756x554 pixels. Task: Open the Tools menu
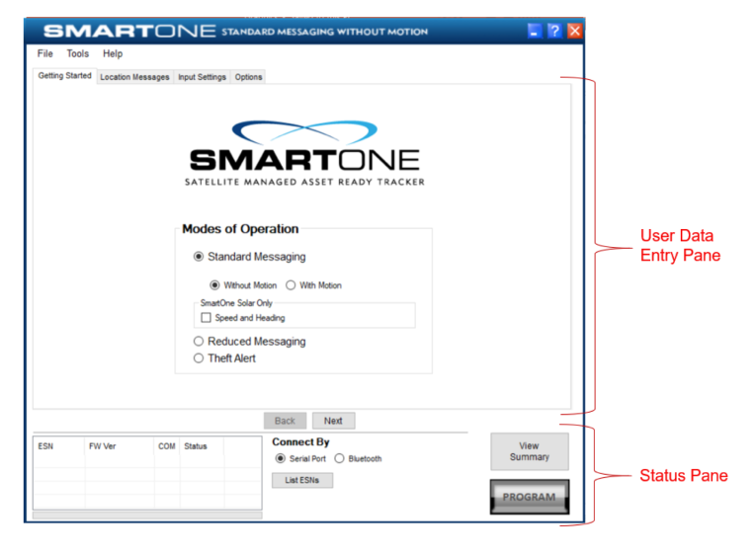pyautogui.click(x=78, y=53)
